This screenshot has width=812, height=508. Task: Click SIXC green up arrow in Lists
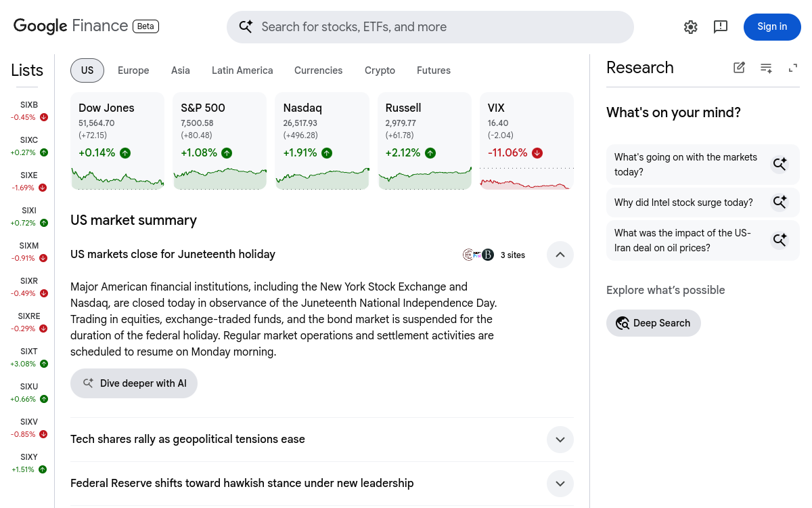tap(44, 152)
